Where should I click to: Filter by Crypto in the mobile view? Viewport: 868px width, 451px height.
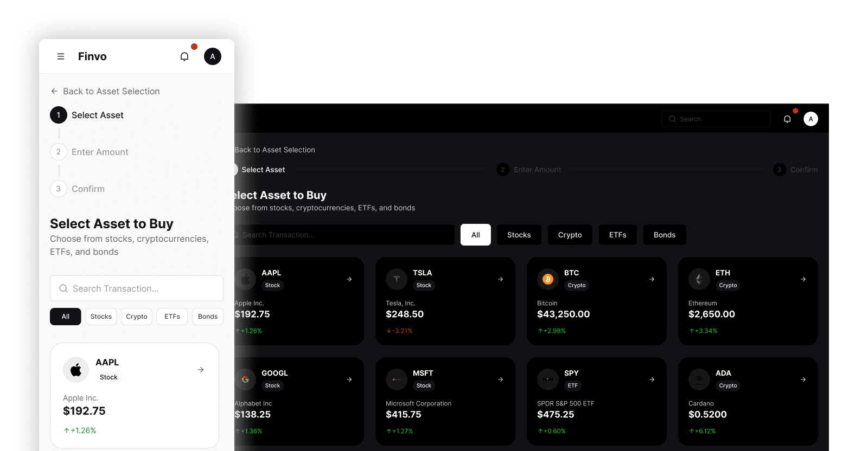(137, 317)
